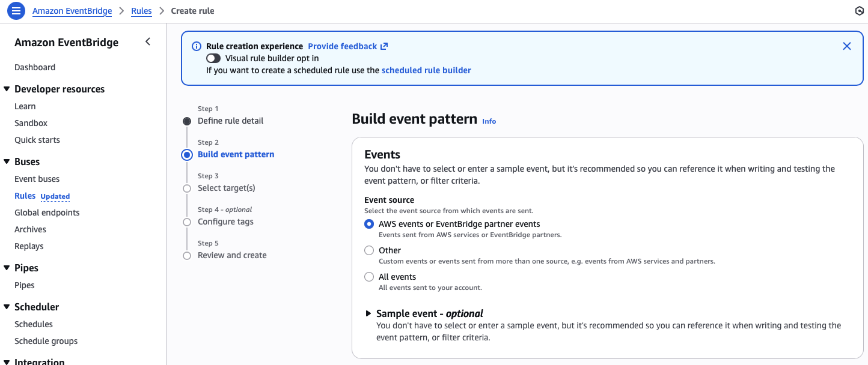Choose the All events radio button

click(369, 277)
